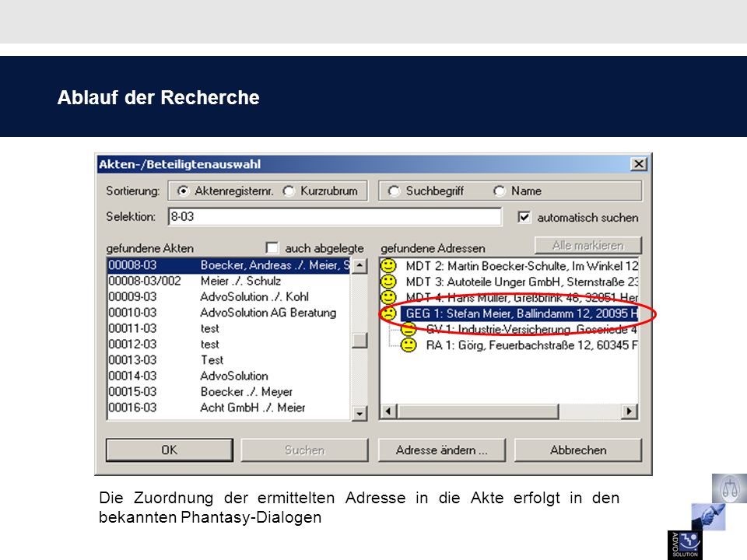
Task: Select address MDT 4: Hans Müller
Action: (521, 297)
